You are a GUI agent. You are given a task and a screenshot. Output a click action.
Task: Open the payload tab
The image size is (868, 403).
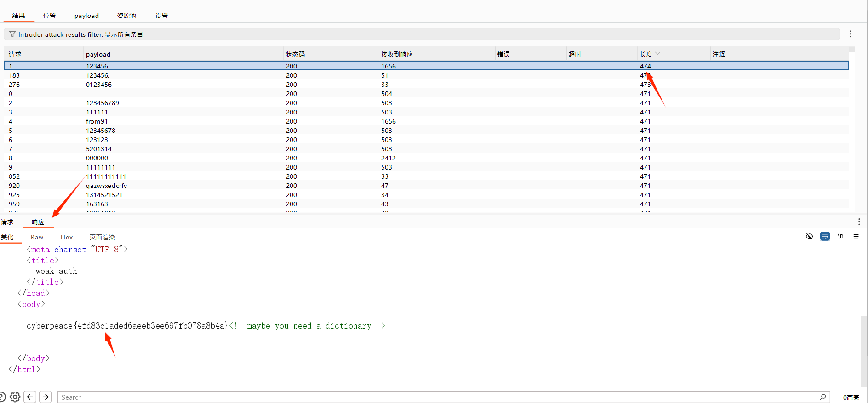click(x=86, y=16)
